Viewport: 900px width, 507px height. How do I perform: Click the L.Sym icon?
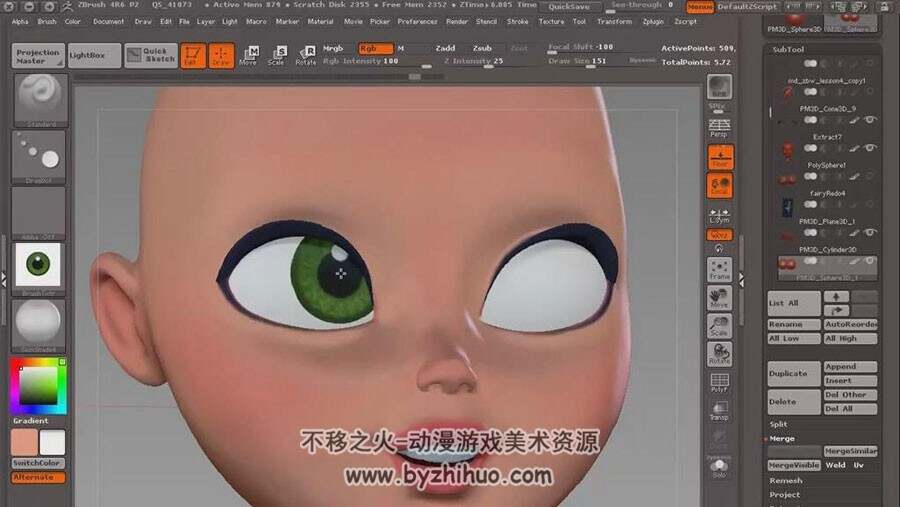click(719, 215)
